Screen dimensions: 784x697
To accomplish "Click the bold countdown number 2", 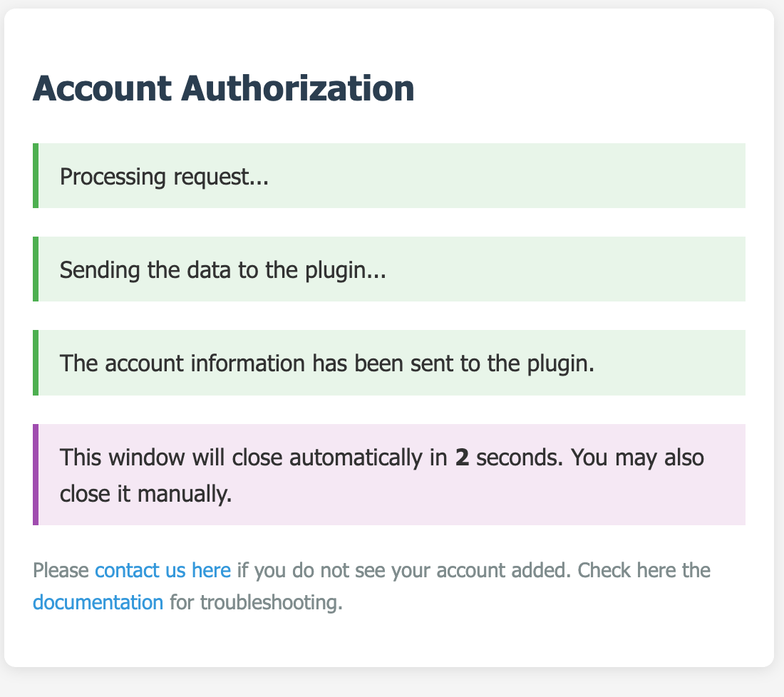I will 462,457.
